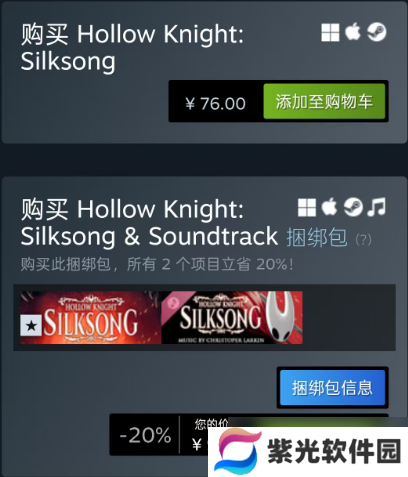Click the star icon on Silksong thumbnail
This screenshot has width=408, height=477.
click(31, 325)
